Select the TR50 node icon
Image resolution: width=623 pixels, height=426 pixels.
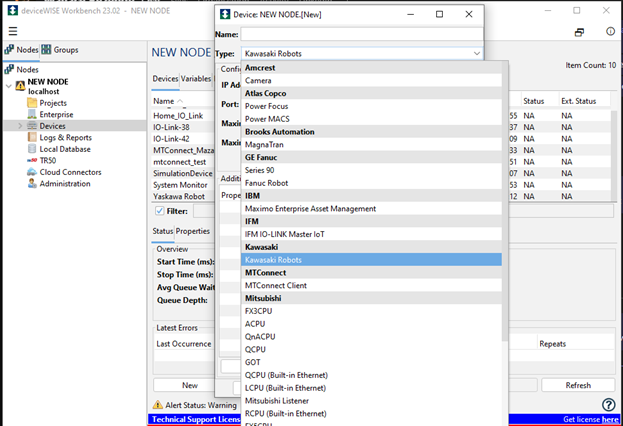coord(31,161)
